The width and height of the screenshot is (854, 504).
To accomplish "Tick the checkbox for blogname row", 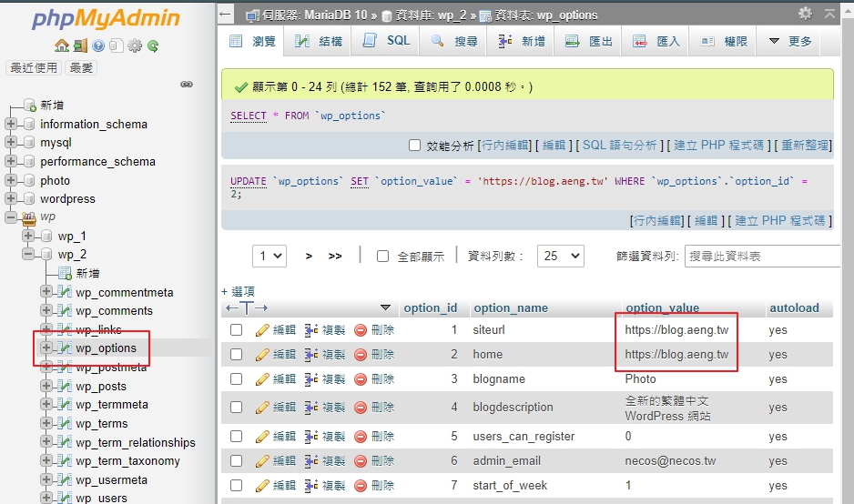I will point(236,378).
